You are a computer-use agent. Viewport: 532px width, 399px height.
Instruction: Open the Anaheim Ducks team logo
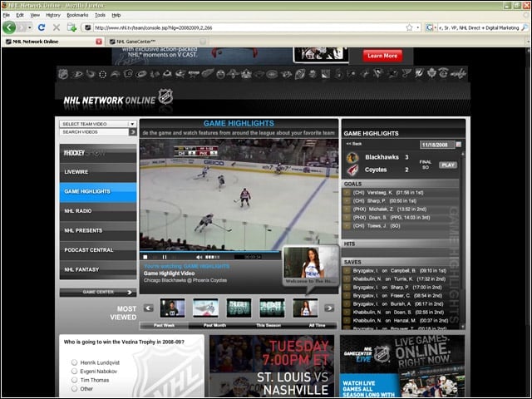pyautogui.click(x=77, y=74)
